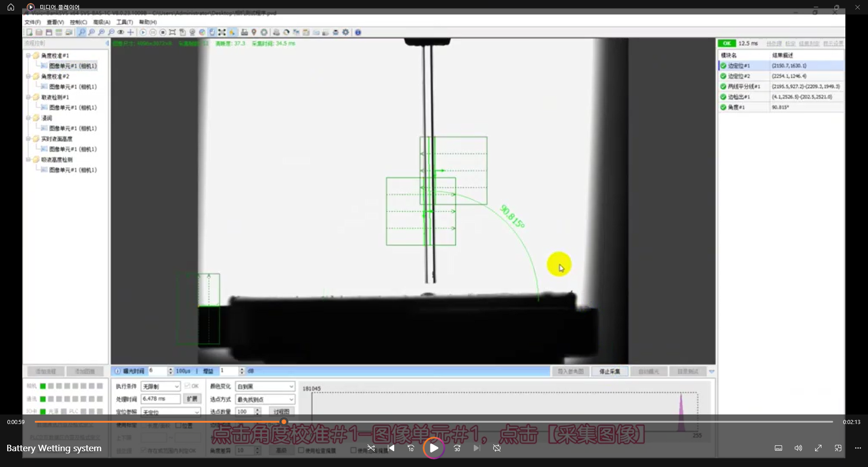Click the 过程图 button
This screenshot has width=868, height=467.
282,411
